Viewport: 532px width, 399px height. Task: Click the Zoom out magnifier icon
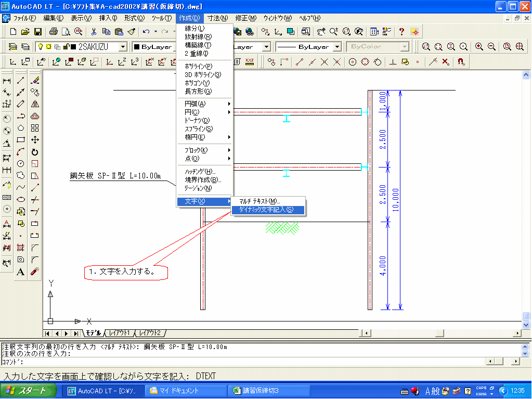pyautogui.click(x=491, y=46)
